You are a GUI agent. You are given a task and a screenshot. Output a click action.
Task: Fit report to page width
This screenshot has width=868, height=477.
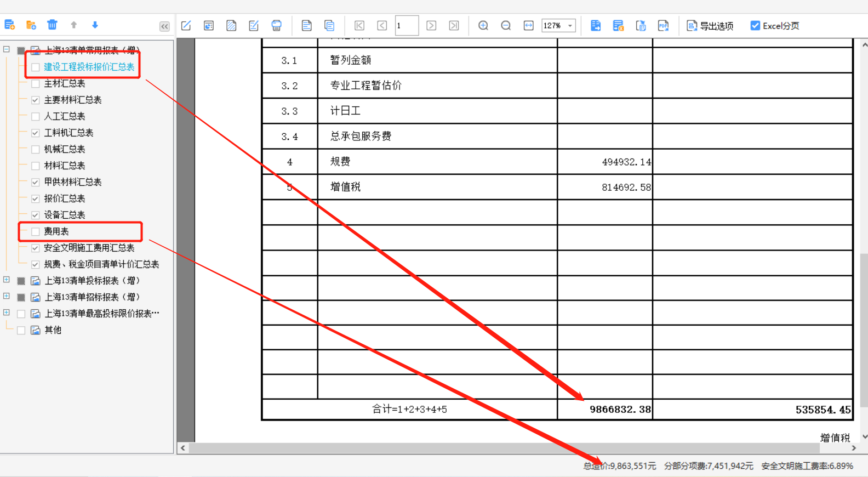[x=528, y=25]
